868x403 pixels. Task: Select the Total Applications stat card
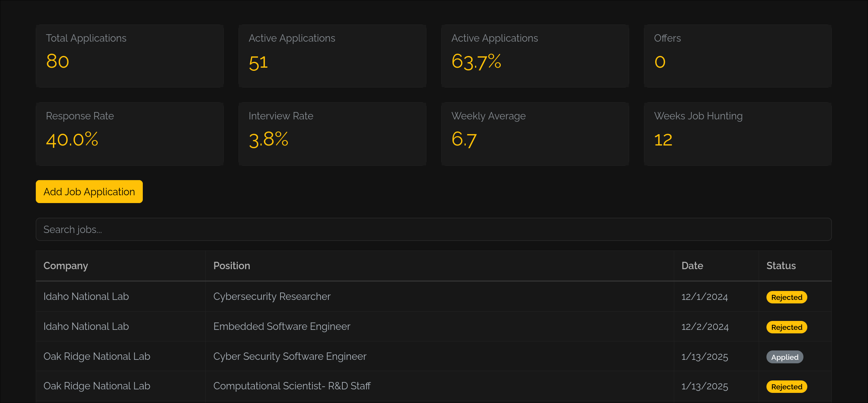click(x=130, y=56)
